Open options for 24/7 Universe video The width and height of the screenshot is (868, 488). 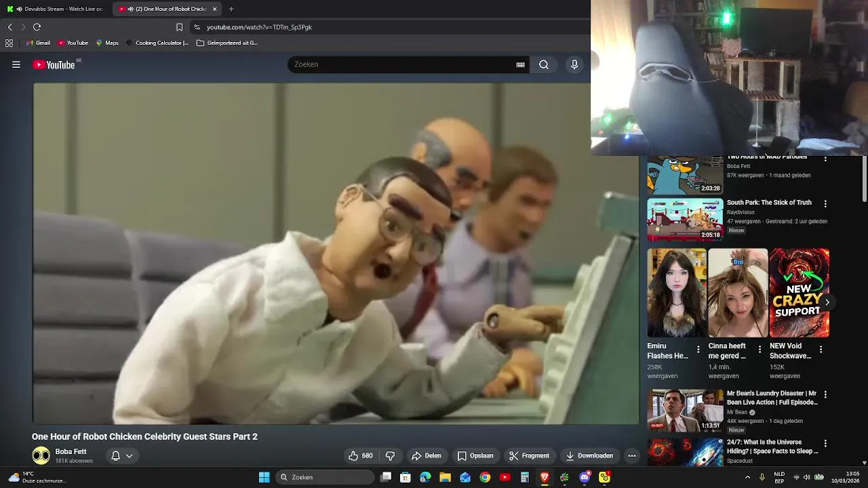click(x=825, y=444)
